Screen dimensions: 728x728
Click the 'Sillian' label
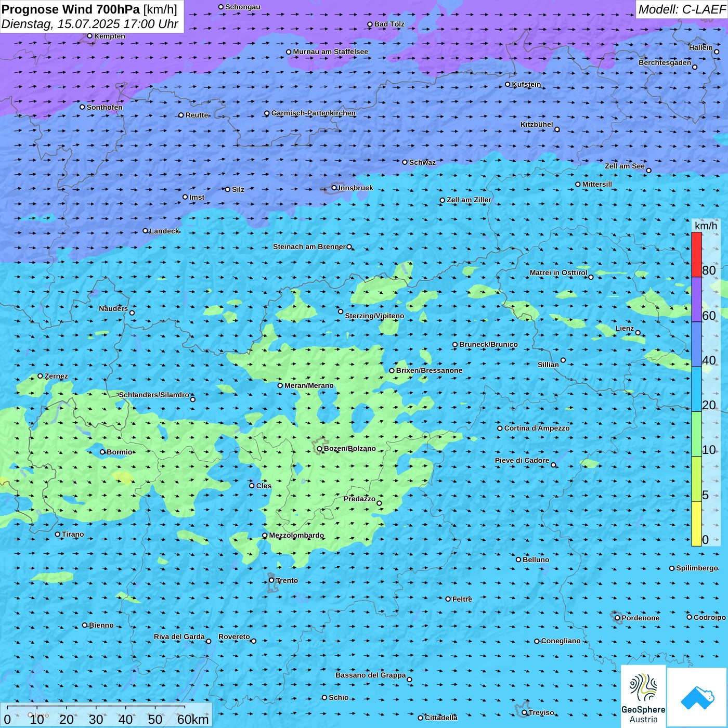click(548, 365)
